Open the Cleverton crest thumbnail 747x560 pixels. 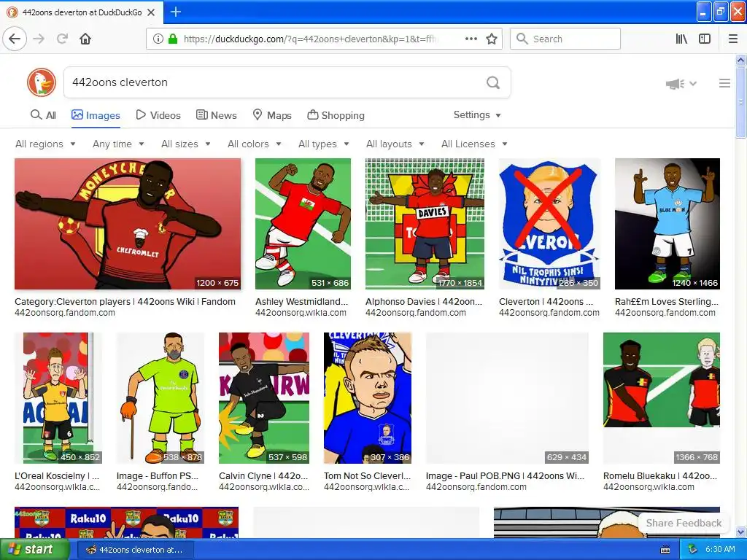tap(549, 224)
